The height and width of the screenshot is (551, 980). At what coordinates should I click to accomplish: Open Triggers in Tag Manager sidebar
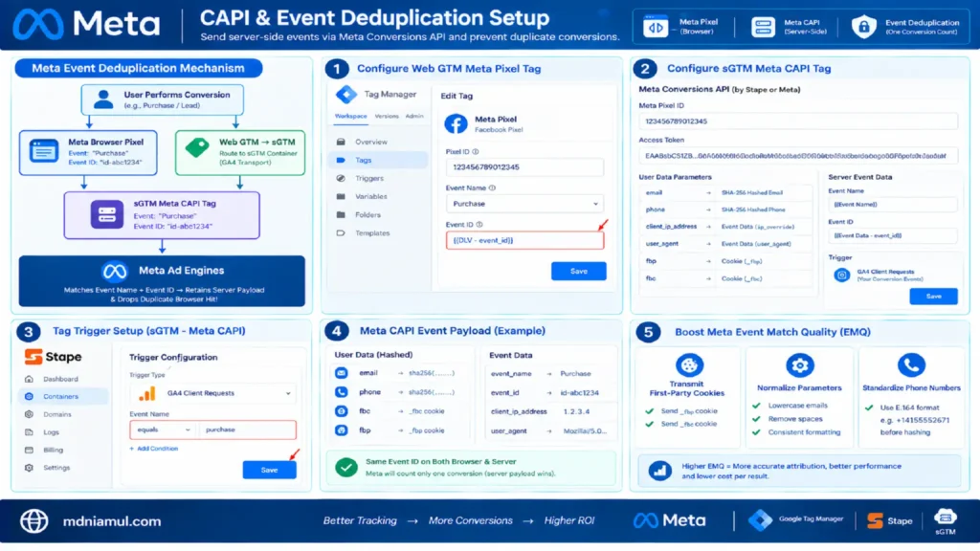pos(379,178)
